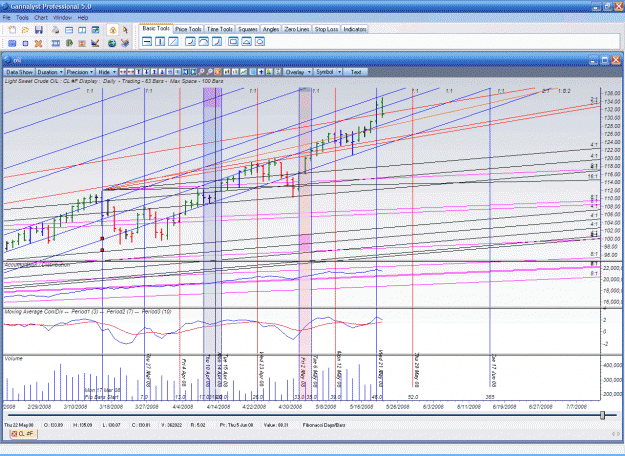Switch to the Indicators tab
625x456 pixels.
355,29
